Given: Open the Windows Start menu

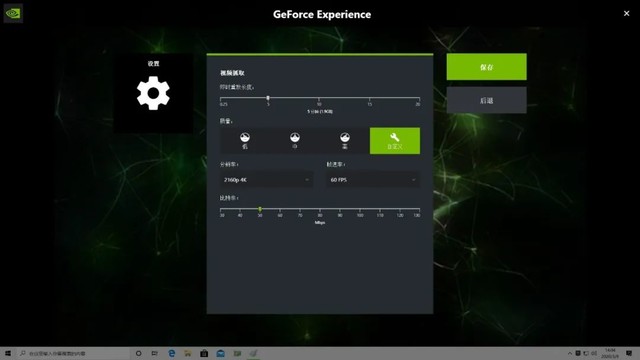Looking at the screenshot, I should click(x=8, y=353).
